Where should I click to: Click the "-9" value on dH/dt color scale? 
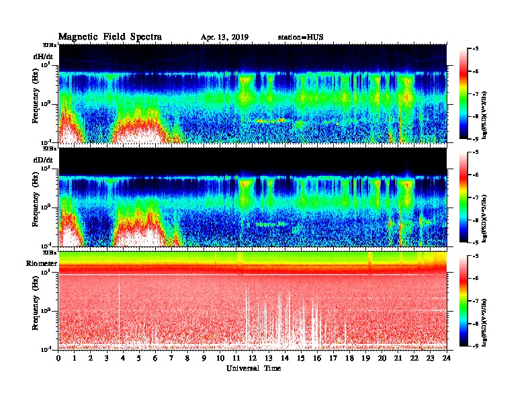[475, 138]
